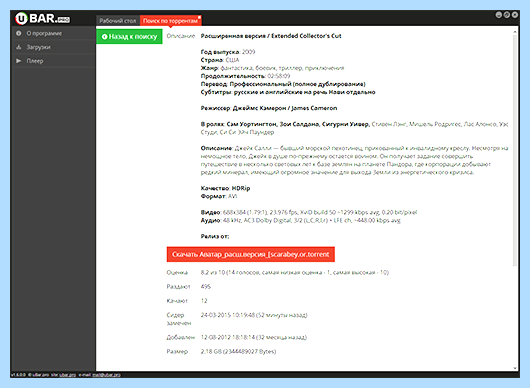The width and height of the screenshot is (530, 388).
Task: Click the Описание label near the title
Action: (x=181, y=36)
